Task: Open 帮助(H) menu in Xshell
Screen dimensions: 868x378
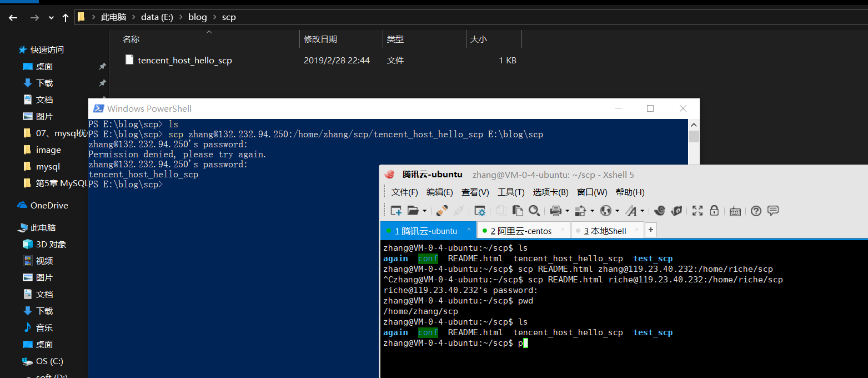Action: tap(630, 192)
